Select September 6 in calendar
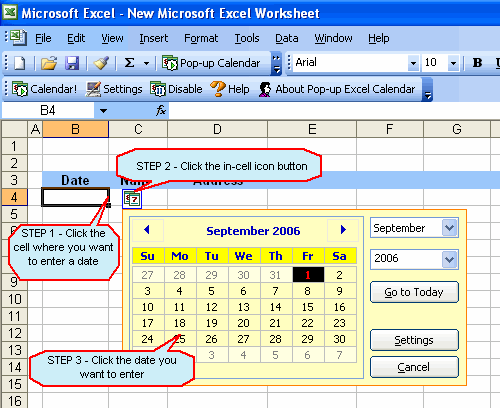The height and width of the screenshot is (408, 500). (x=243, y=291)
